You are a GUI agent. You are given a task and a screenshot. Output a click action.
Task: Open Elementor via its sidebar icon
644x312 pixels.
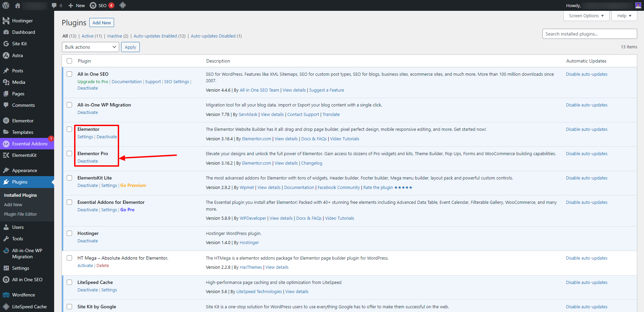tap(6, 121)
